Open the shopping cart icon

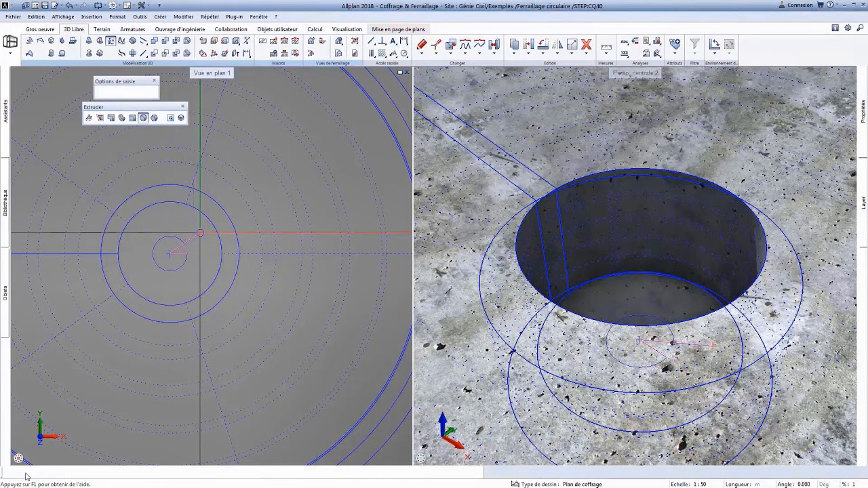[x=820, y=5]
